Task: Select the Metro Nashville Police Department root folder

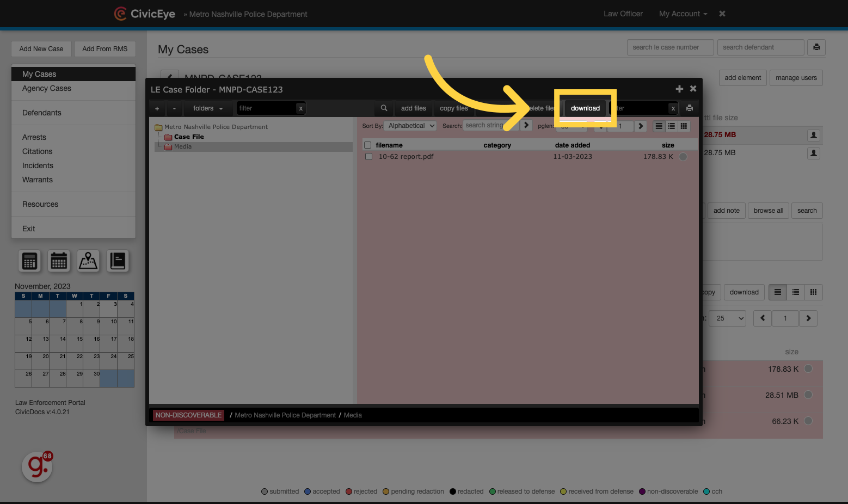Action: tap(216, 127)
